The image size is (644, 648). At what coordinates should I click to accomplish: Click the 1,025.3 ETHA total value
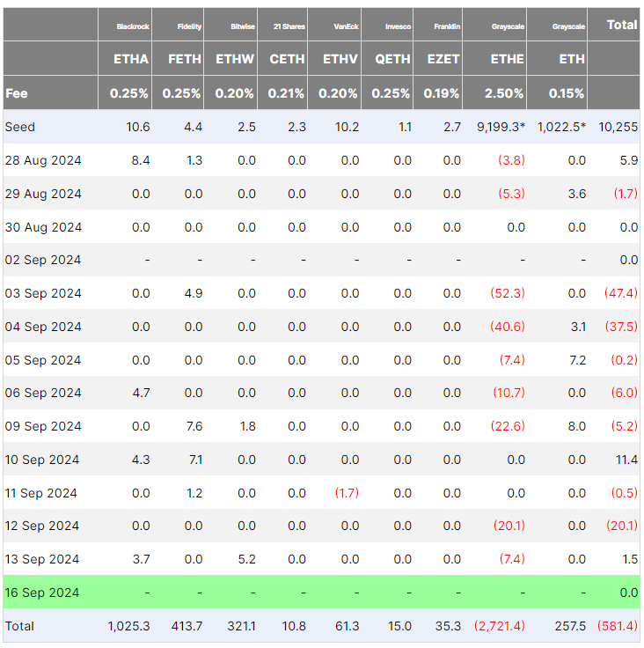point(129,626)
